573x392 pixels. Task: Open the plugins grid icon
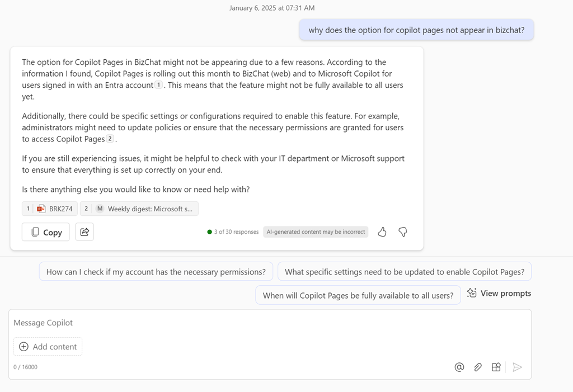coord(496,367)
